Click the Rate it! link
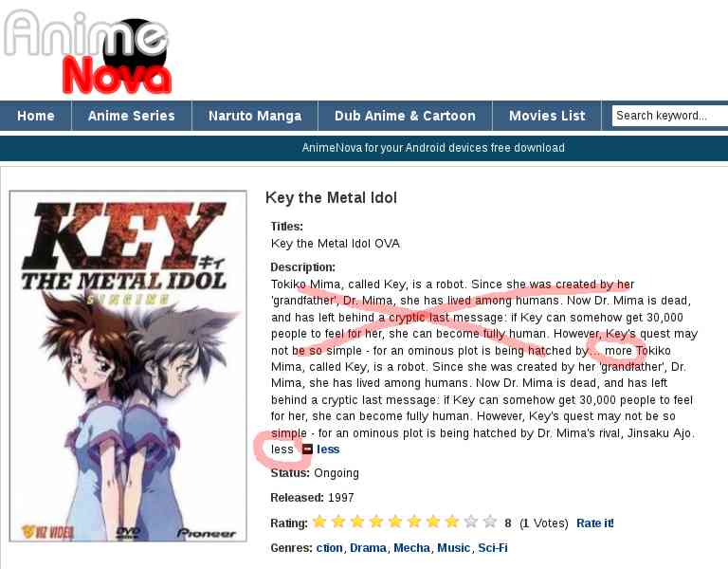 594,523
